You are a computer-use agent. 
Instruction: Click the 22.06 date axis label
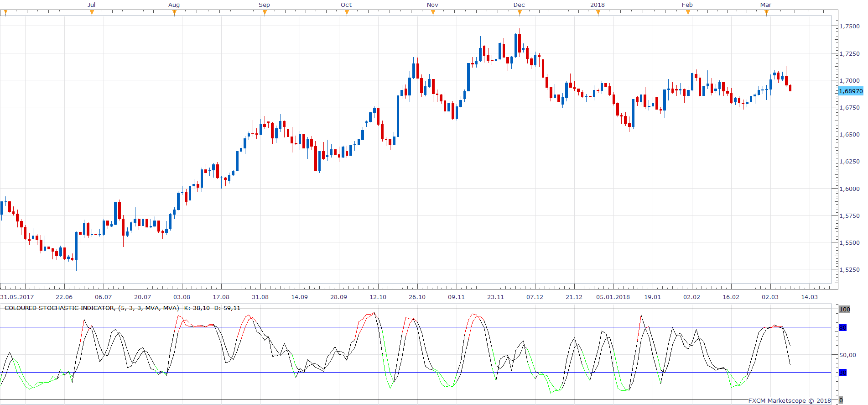[64, 297]
